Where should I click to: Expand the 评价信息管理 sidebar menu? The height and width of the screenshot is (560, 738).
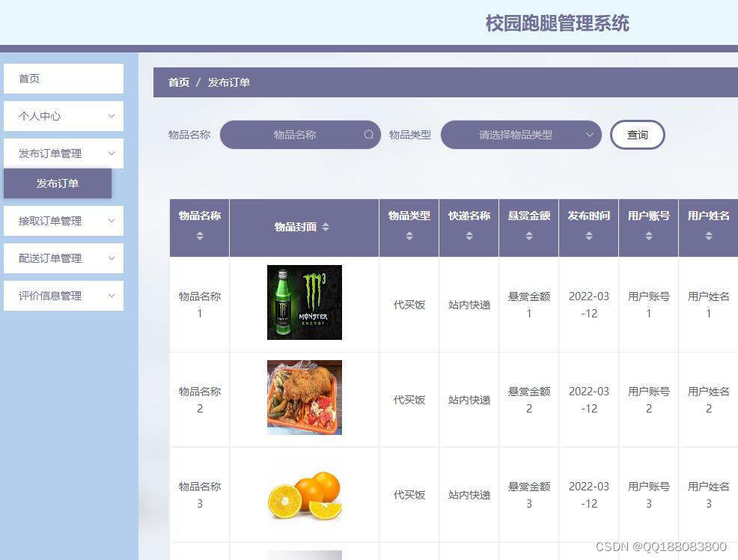coord(64,296)
